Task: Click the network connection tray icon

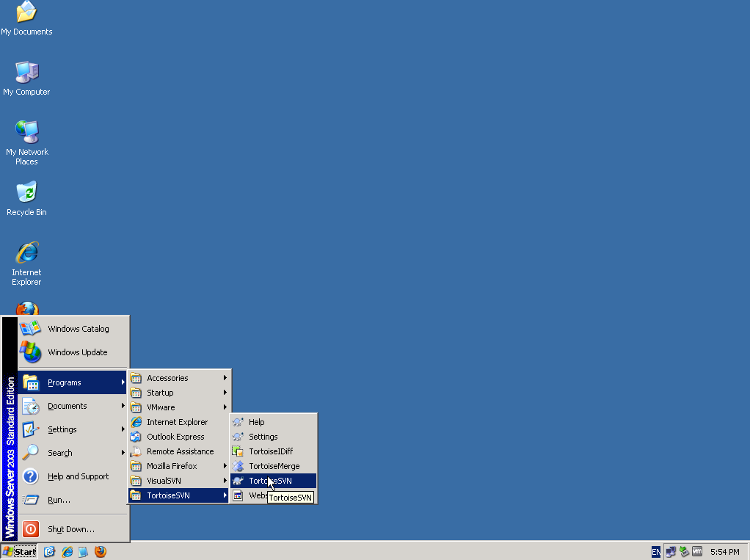Action: [671, 552]
